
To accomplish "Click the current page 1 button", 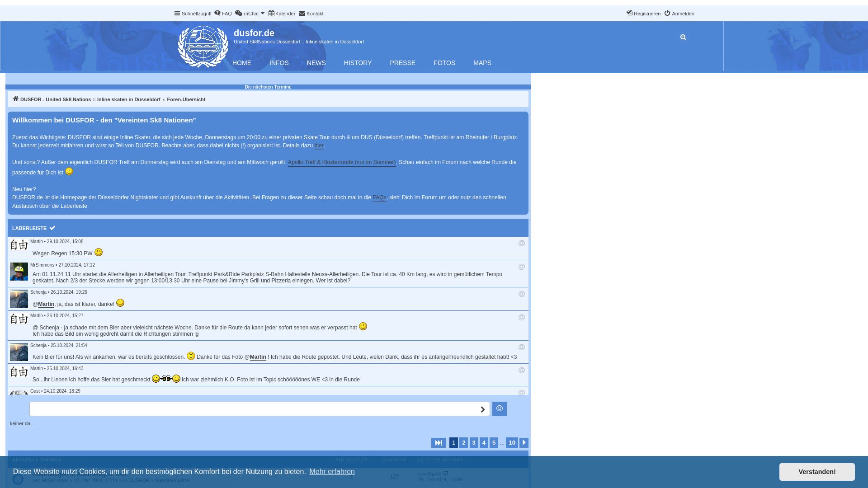I will (x=453, y=443).
